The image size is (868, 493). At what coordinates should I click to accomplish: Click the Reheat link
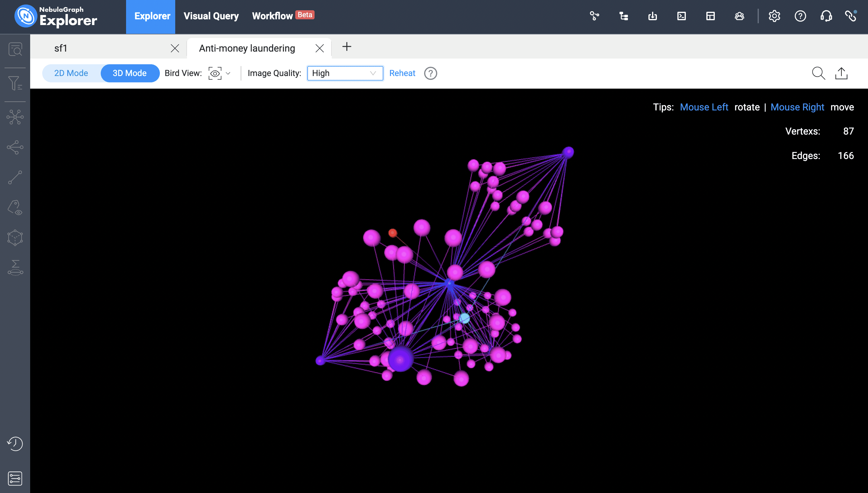point(402,73)
